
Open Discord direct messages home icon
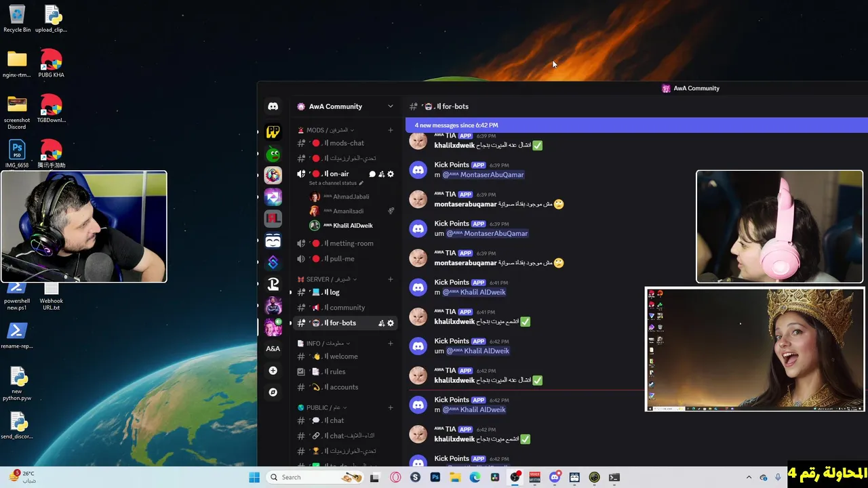[x=273, y=106]
